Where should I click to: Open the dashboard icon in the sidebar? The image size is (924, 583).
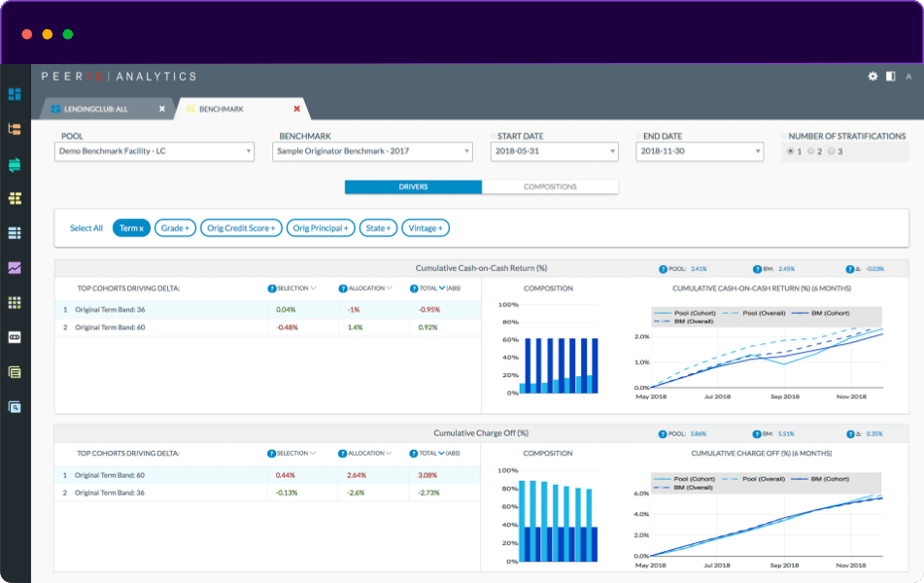[15, 94]
